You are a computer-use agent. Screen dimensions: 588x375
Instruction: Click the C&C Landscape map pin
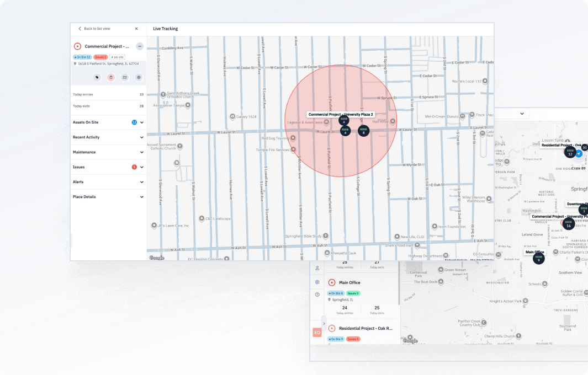tap(202, 218)
